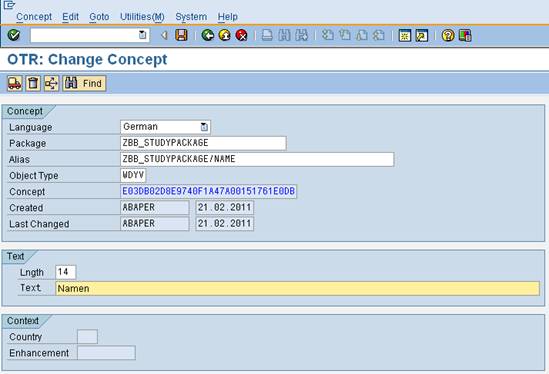
Task: Click the green Back arrow icon
Action: 208,35
